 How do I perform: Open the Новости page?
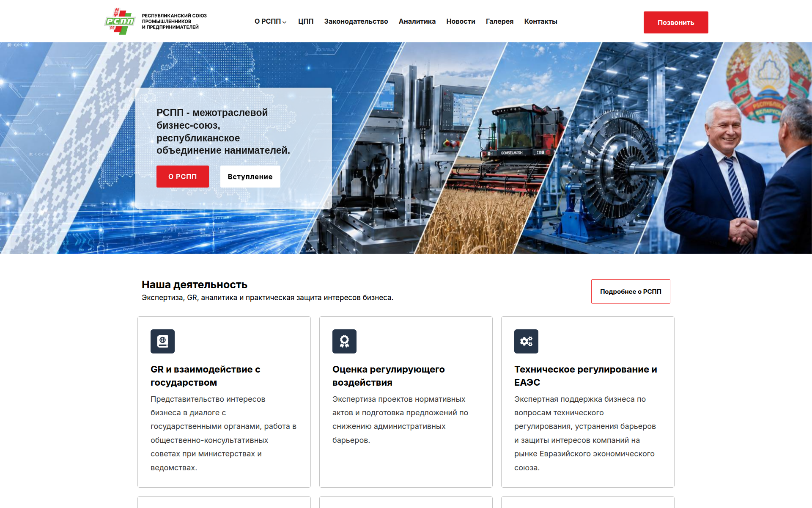[x=461, y=21]
